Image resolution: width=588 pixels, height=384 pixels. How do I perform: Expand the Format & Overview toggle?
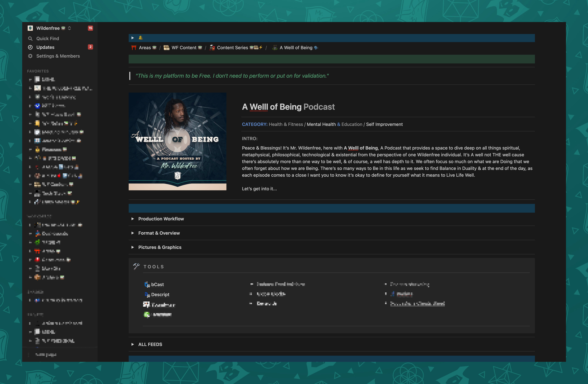[133, 233]
